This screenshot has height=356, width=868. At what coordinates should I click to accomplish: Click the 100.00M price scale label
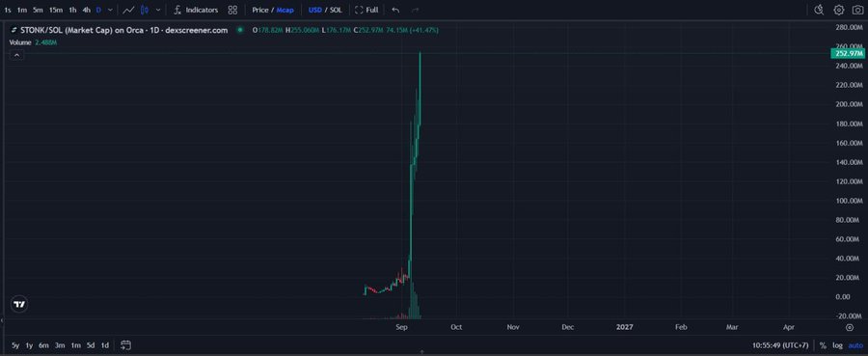click(849, 201)
